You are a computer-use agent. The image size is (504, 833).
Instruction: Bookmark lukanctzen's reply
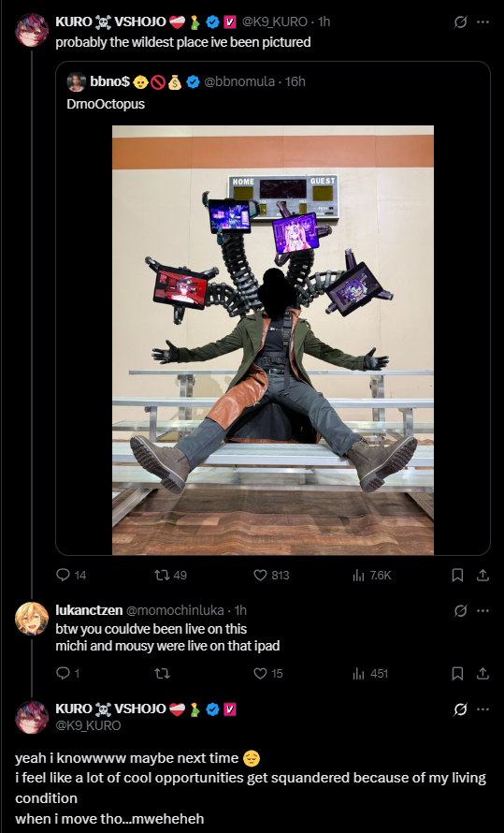(x=457, y=674)
